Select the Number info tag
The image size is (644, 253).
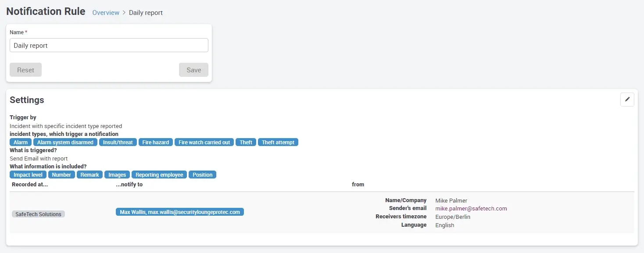click(61, 175)
